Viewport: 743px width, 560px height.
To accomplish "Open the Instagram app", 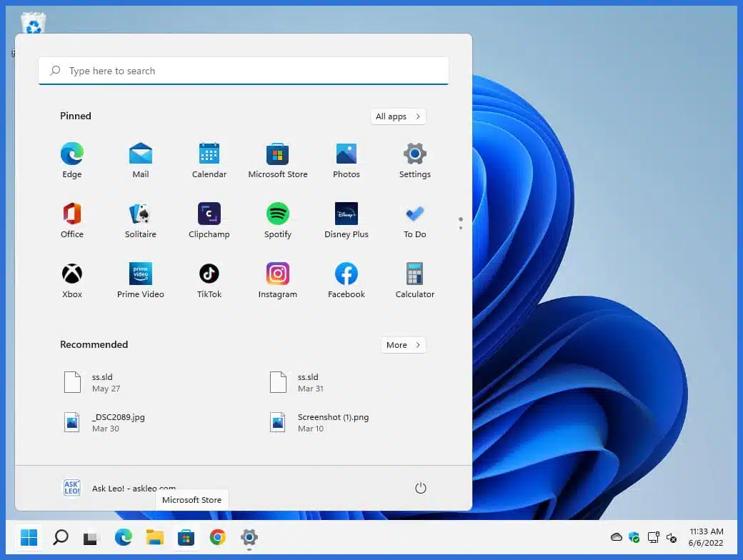I will 278,281.
